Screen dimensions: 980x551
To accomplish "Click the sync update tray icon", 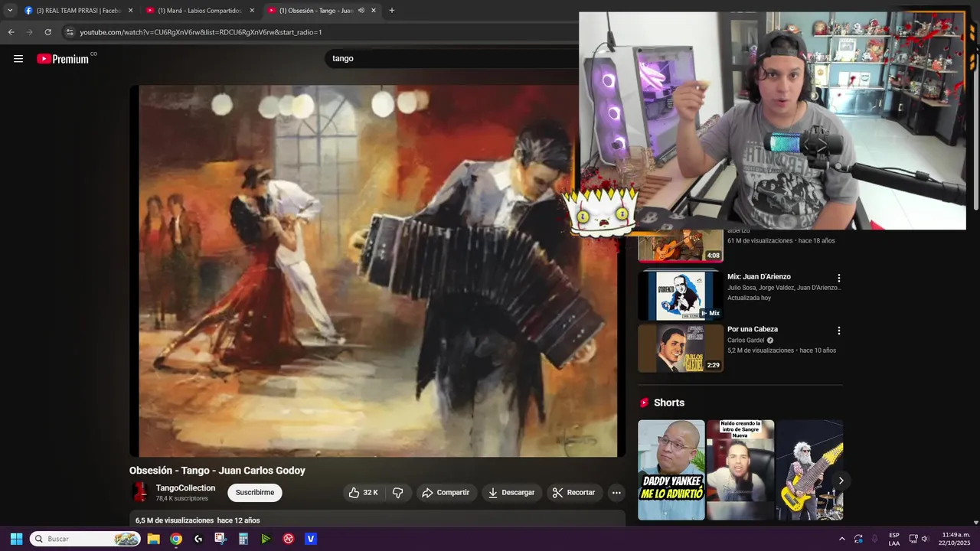I will pos(858,539).
